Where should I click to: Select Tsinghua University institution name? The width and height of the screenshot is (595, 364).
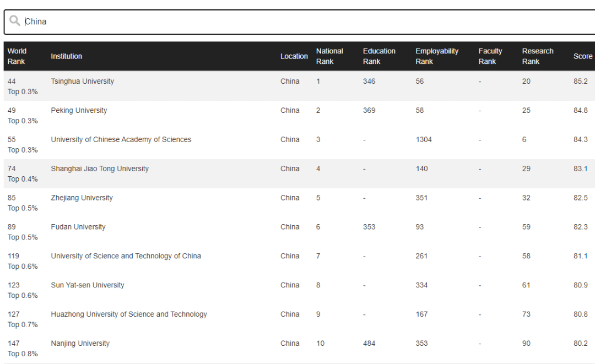82,81
